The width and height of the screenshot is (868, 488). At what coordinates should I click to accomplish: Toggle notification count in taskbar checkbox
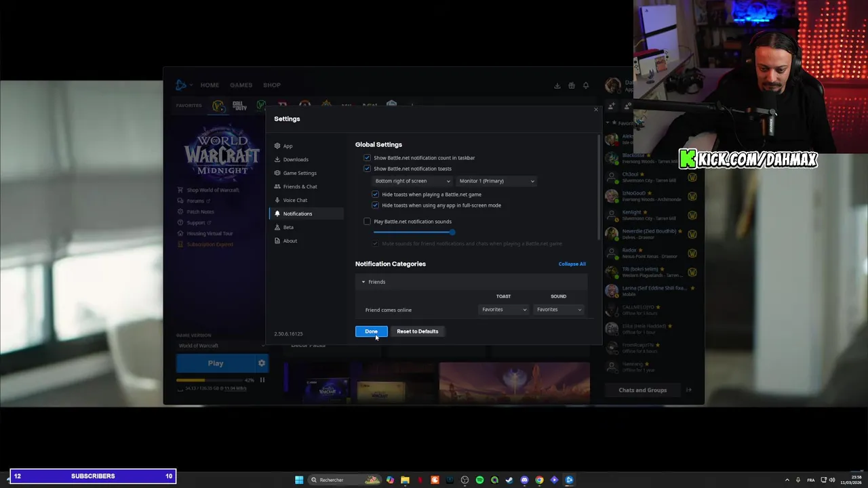point(367,158)
